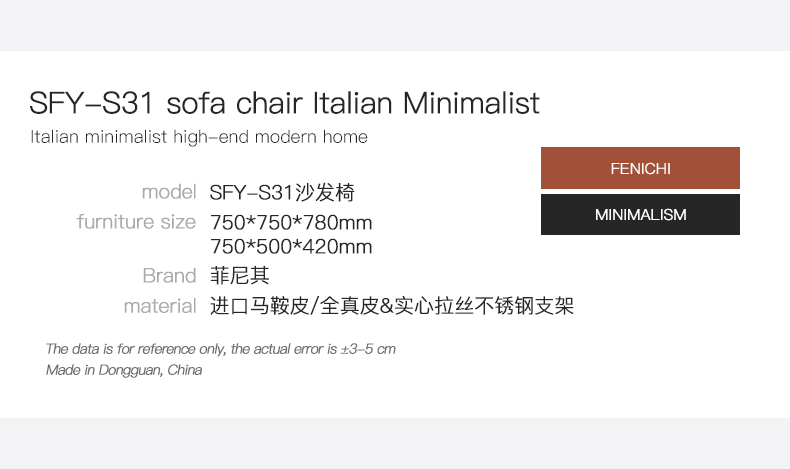Select the 750*500*420mm dimension
Viewport: 790px width, 469px height.
[x=291, y=247]
